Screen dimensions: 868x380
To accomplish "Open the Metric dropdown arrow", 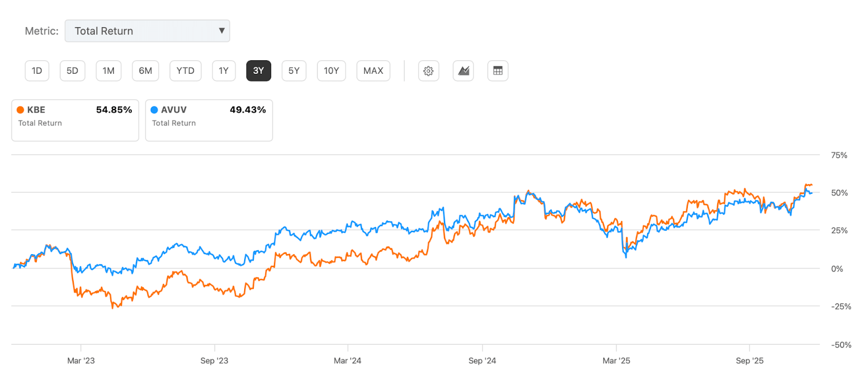I will point(221,31).
